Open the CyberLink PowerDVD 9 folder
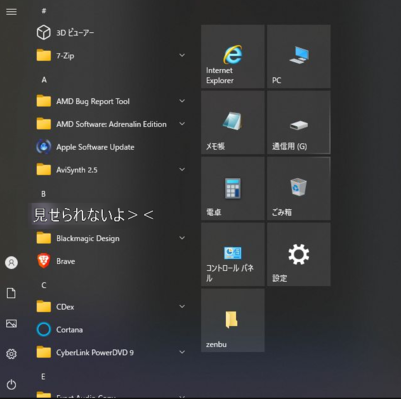 (110, 352)
